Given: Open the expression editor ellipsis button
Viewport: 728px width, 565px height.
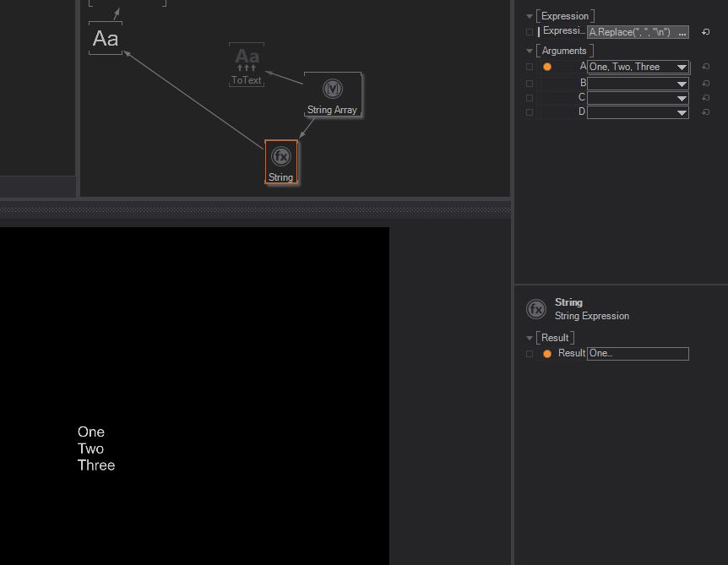Looking at the screenshot, I should 682,32.
